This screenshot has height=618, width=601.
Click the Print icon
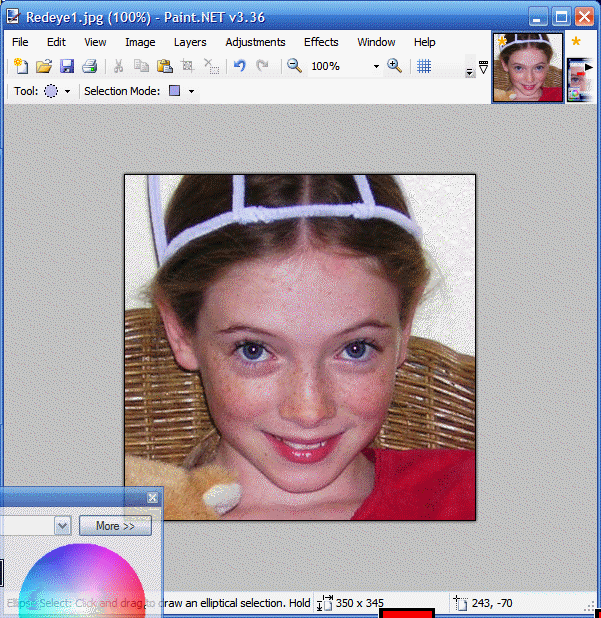tap(90, 66)
